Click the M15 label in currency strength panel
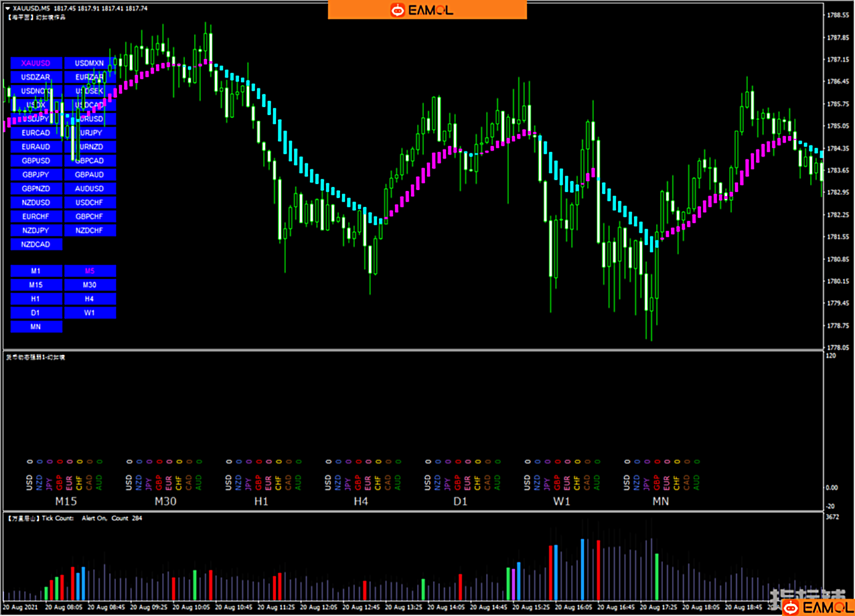 point(66,501)
